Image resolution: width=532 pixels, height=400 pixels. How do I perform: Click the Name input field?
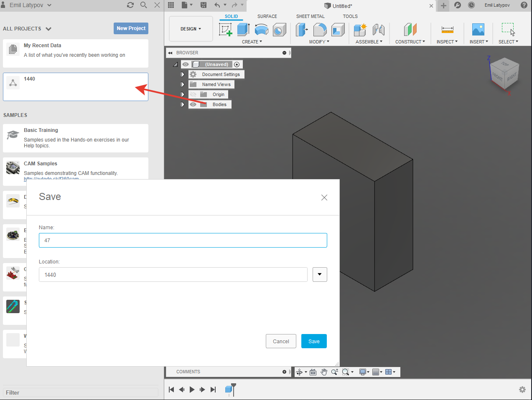(x=183, y=240)
